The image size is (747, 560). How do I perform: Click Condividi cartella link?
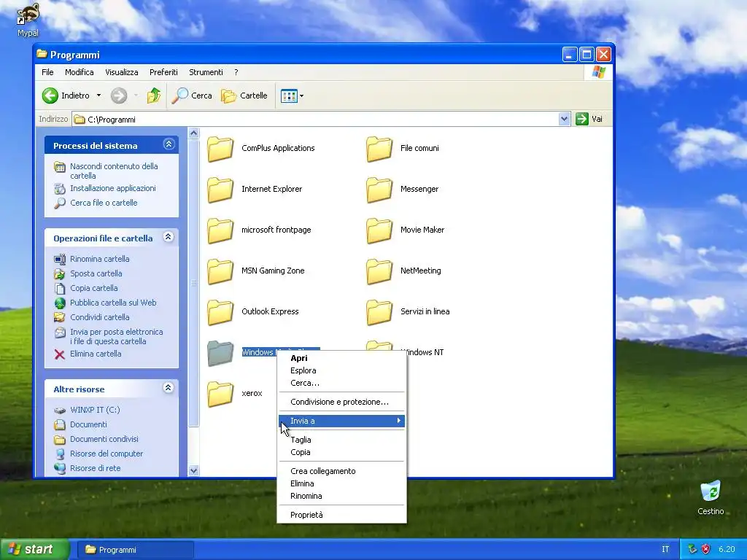[99, 317]
